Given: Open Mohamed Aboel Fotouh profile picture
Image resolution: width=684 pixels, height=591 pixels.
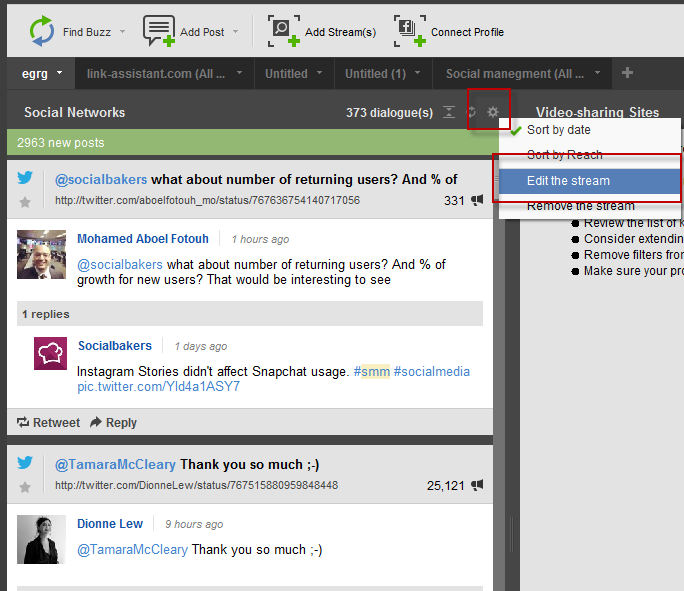Looking at the screenshot, I should tap(41, 254).
